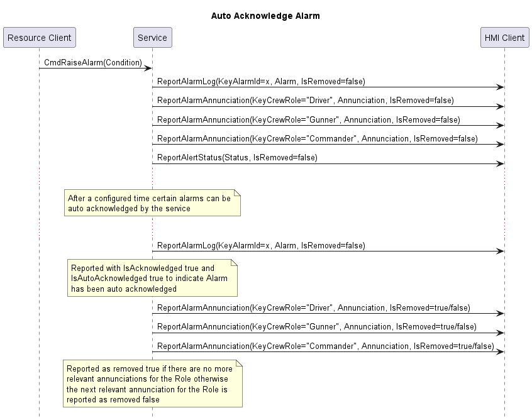Click the 'Reported as removed true' note

[153, 384]
